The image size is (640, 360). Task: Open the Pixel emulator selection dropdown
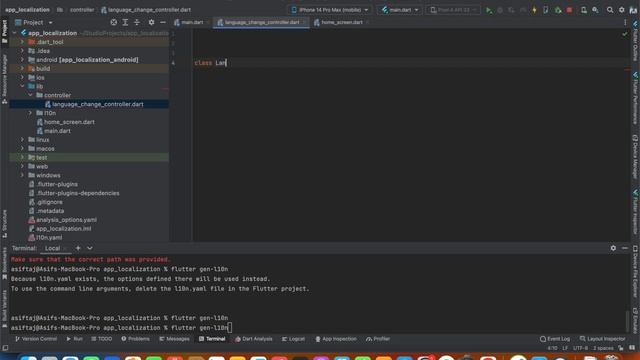coord(452,10)
